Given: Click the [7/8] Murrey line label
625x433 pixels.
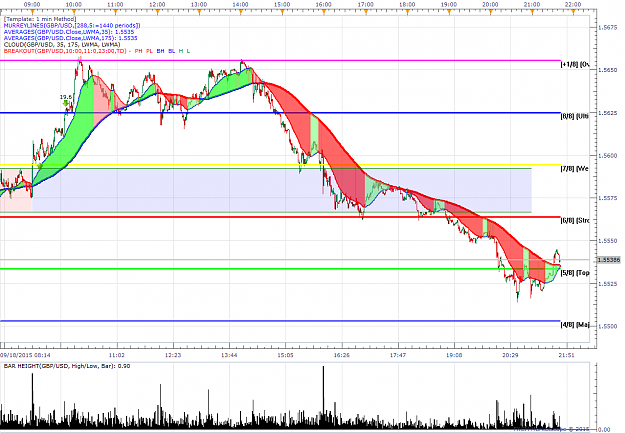Looking at the screenshot, I should tap(575, 169).
